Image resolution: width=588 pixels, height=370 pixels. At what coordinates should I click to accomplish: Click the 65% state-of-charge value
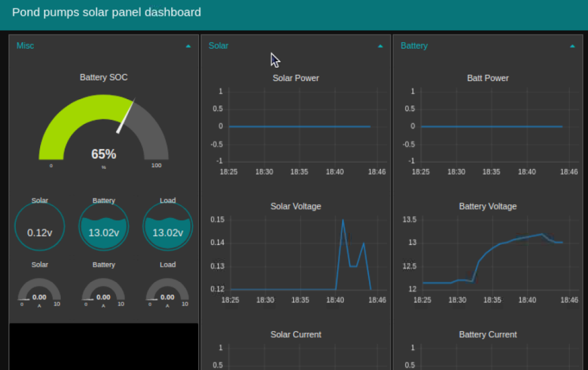104,154
